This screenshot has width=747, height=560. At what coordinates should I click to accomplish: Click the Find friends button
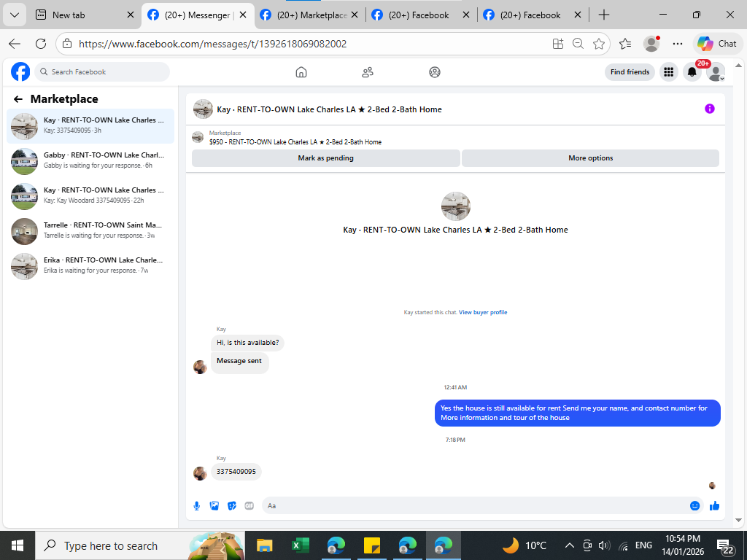pyautogui.click(x=630, y=72)
